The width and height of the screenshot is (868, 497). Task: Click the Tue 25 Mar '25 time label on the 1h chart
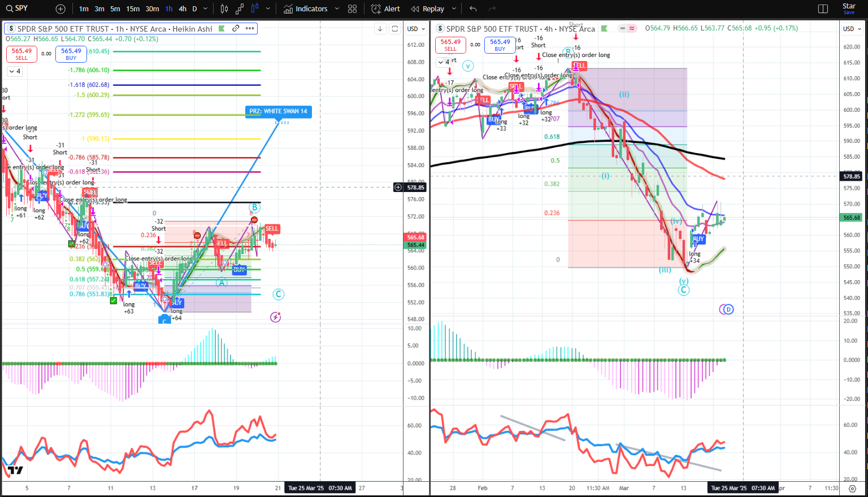tap(320, 488)
